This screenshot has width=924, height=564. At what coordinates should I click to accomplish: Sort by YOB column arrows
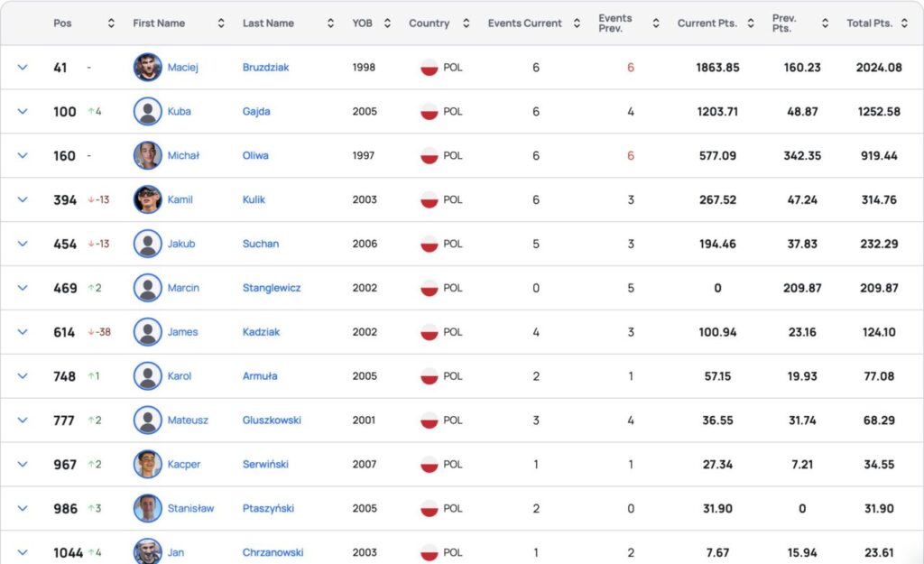point(387,23)
